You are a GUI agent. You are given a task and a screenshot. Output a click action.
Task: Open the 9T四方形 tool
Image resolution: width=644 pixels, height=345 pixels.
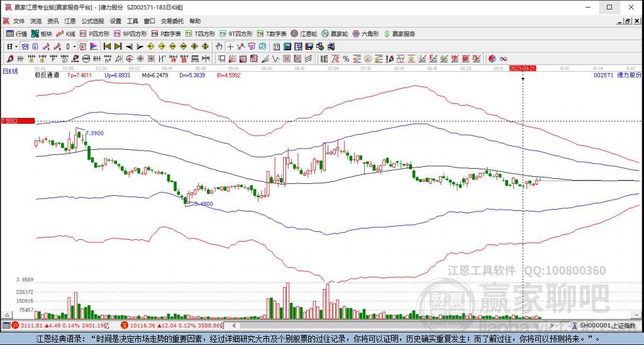(236, 34)
